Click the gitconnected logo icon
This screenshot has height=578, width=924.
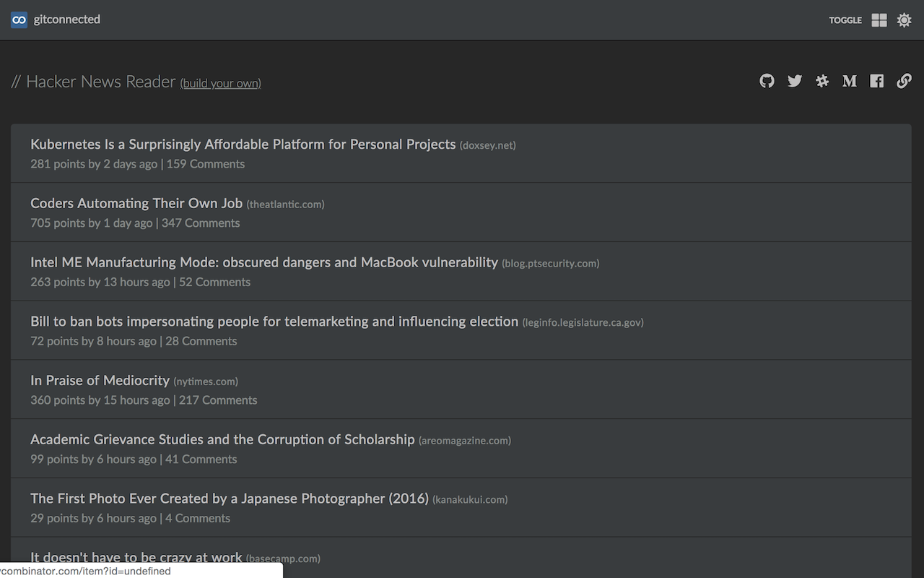[19, 20]
